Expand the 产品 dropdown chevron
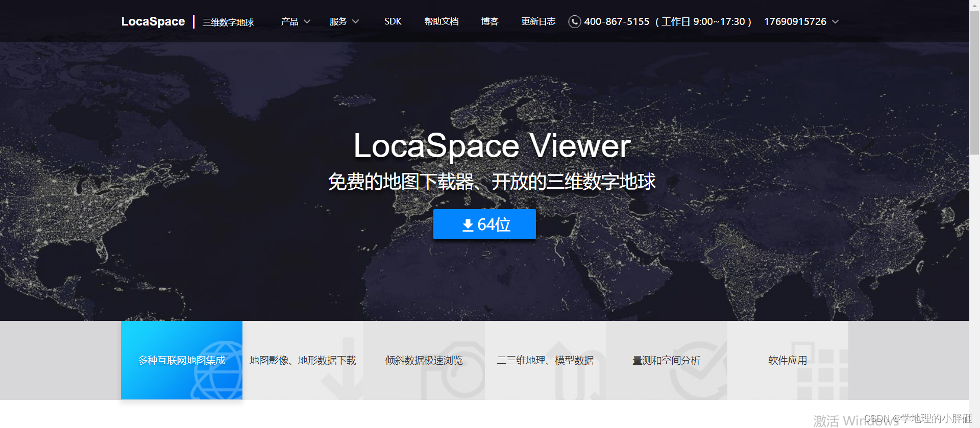980x428 pixels. 307,21
